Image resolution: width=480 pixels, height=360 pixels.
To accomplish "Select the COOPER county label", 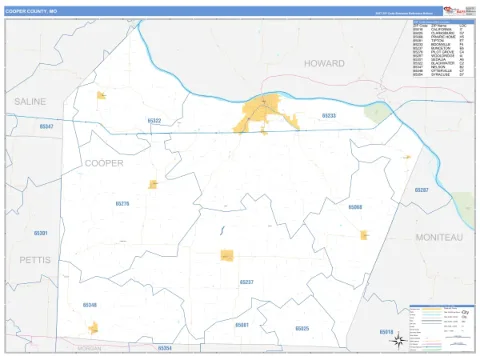I will pyautogui.click(x=104, y=163).
